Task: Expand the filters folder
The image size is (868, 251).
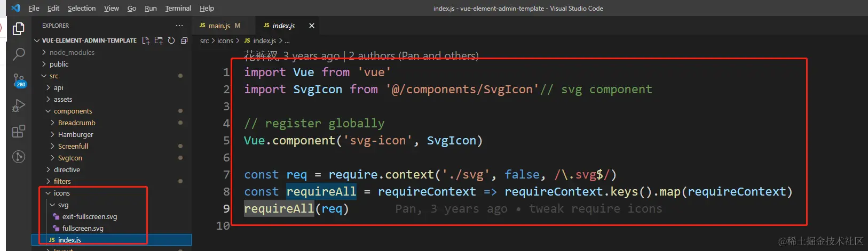Action: (62, 181)
